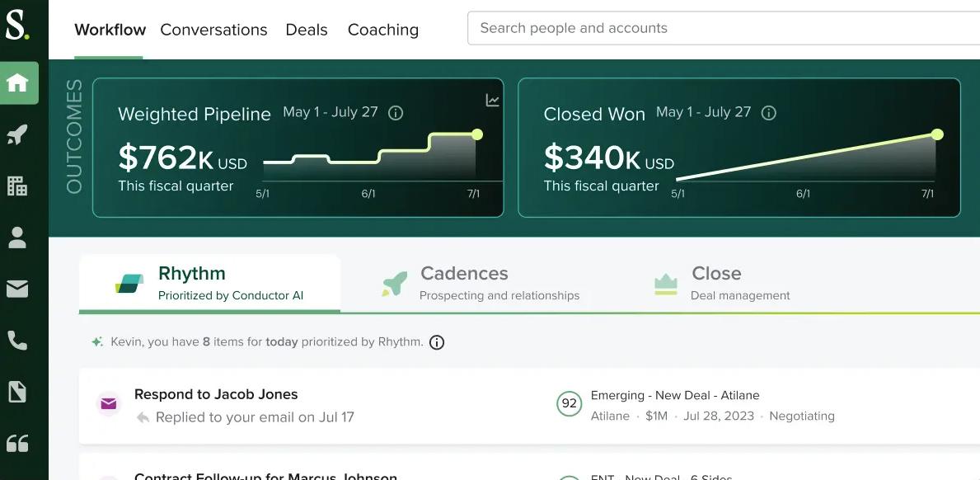Open the people sidebar icon
980x480 pixels.
click(x=17, y=238)
